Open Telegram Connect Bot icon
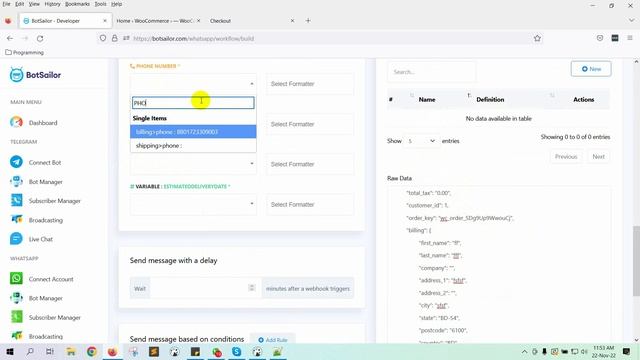The width and height of the screenshot is (640, 360). coord(16,162)
